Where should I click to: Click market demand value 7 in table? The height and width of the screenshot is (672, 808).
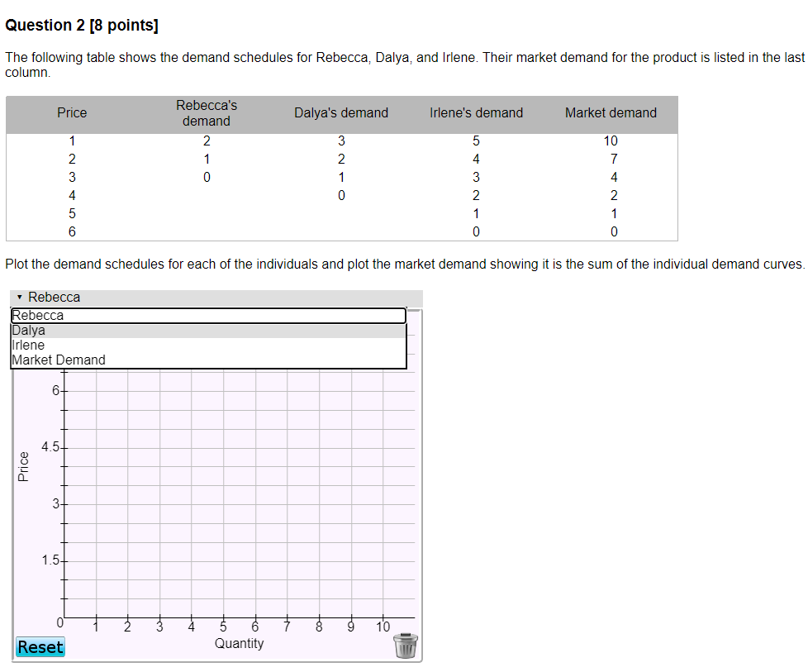tap(614, 159)
